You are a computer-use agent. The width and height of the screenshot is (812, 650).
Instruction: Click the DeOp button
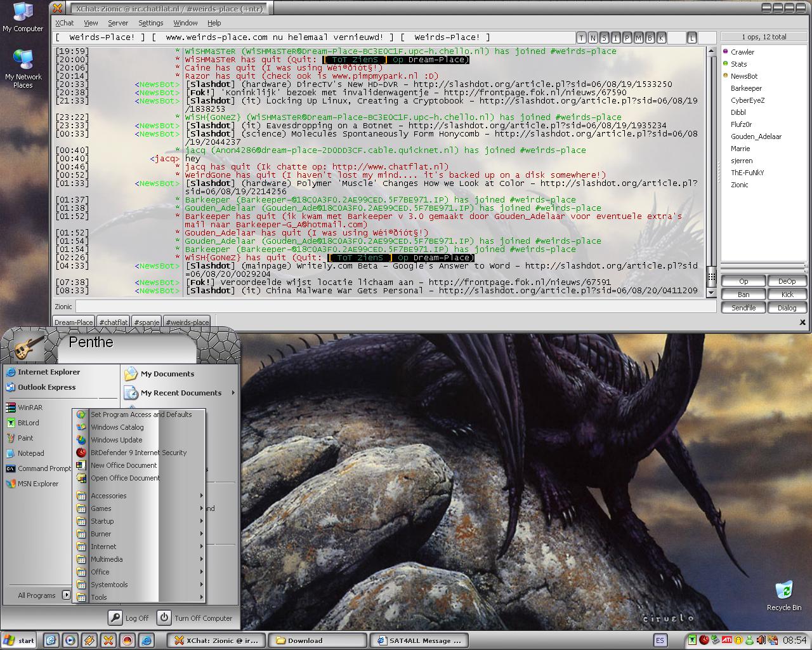tap(787, 281)
